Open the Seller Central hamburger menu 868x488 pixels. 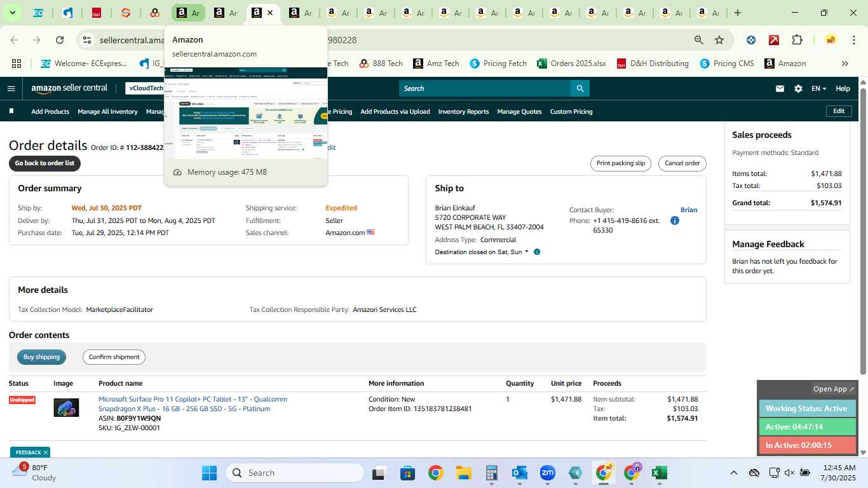click(x=11, y=88)
